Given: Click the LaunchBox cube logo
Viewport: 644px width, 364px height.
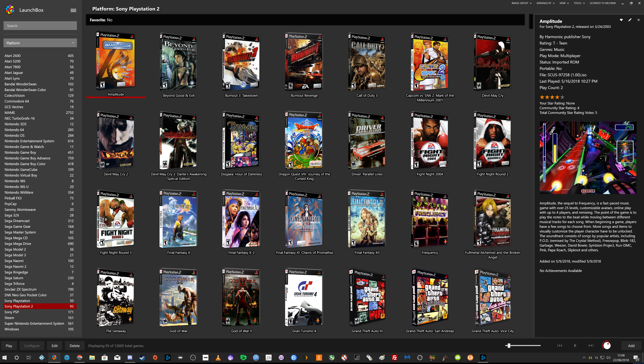Looking at the screenshot, I should coord(10,10).
